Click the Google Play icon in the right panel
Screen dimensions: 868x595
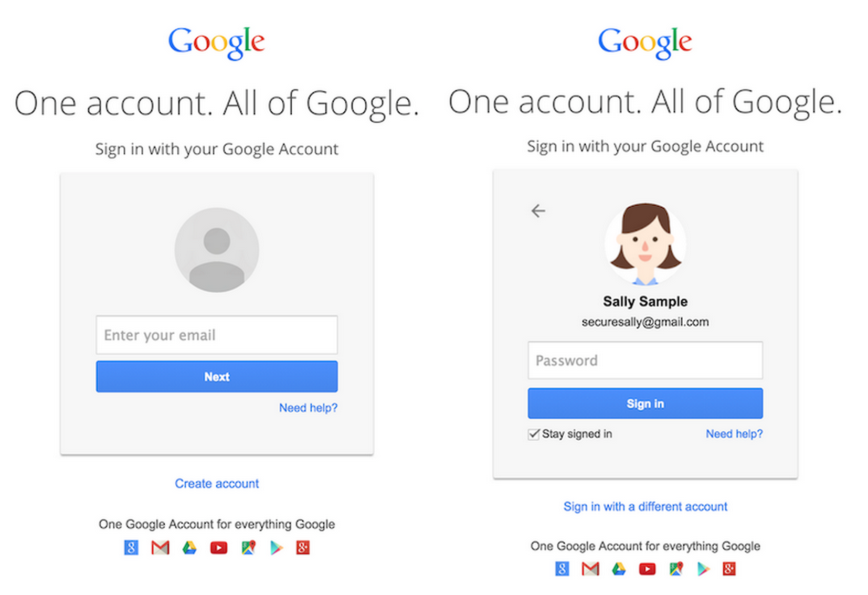[703, 568]
